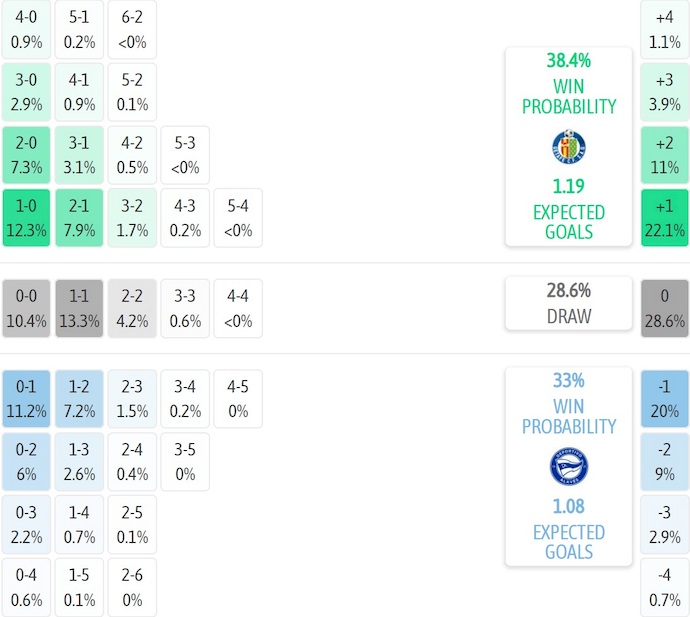The image size is (690, 617).
Task: Open the 38.4% win probability card
Action: pyautogui.click(x=568, y=146)
